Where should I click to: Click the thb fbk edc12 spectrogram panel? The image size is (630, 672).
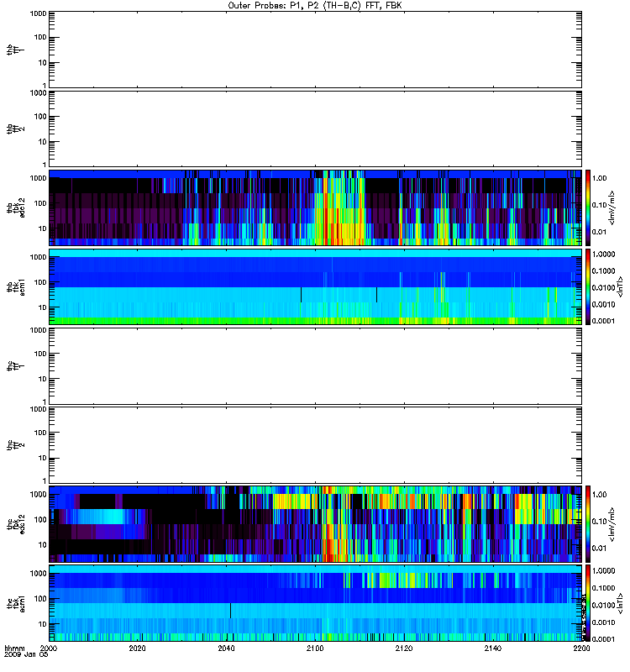tap(315, 207)
